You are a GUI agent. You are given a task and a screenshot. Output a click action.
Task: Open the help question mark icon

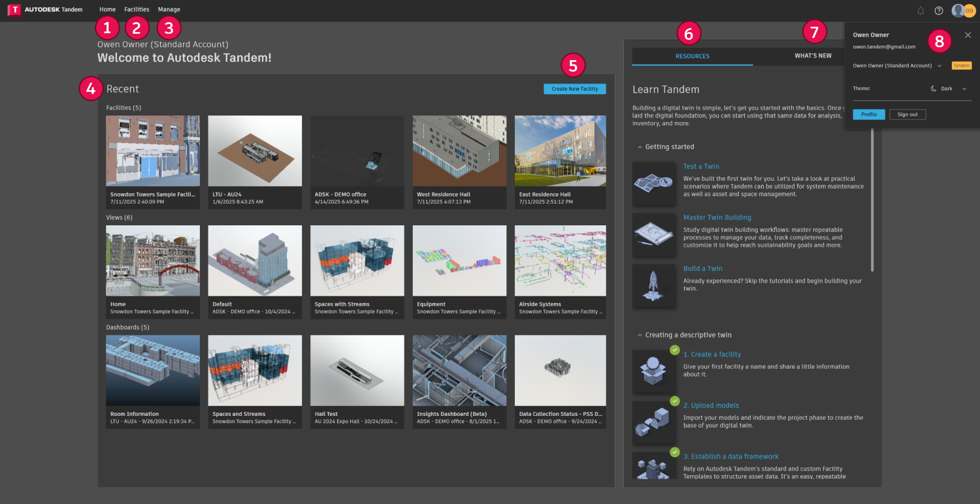coord(939,10)
